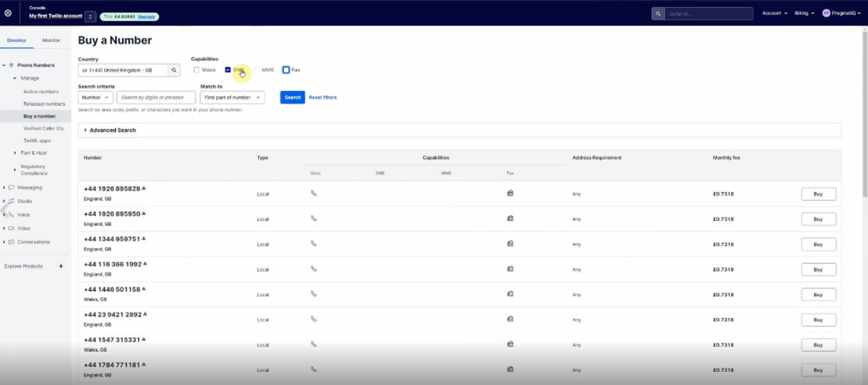
Task: Switch to the Monitor tab
Action: click(51, 41)
